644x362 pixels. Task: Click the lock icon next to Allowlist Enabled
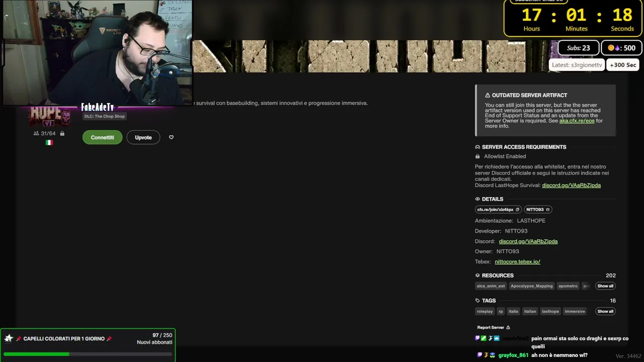(477, 156)
